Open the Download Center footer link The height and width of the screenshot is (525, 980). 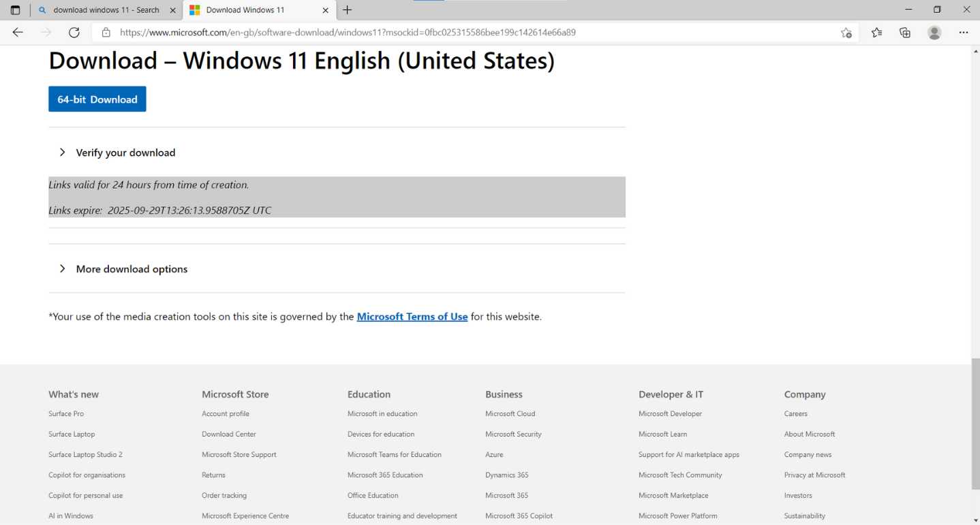tap(228, 434)
